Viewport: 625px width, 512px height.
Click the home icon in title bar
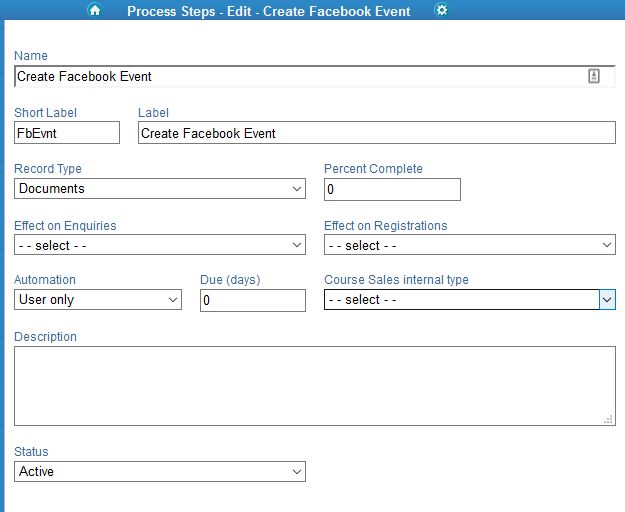coord(94,10)
